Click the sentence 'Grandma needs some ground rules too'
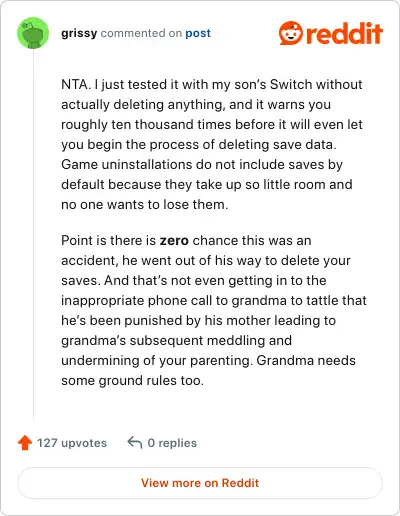This screenshot has height=516, width=400. click(x=208, y=371)
